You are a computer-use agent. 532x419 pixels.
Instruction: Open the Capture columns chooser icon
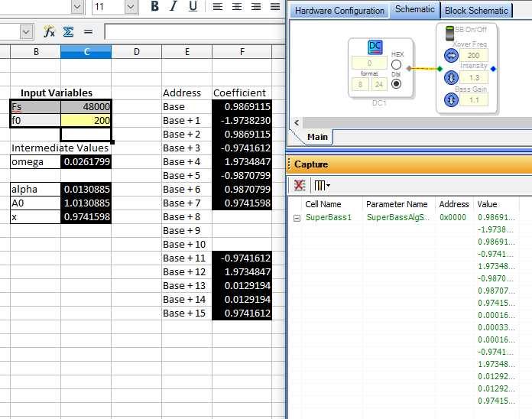click(x=322, y=185)
